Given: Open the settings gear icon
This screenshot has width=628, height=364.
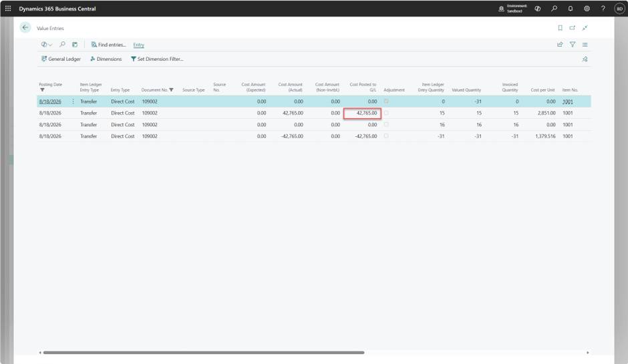Looking at the screenshot, I should point(587,9).
